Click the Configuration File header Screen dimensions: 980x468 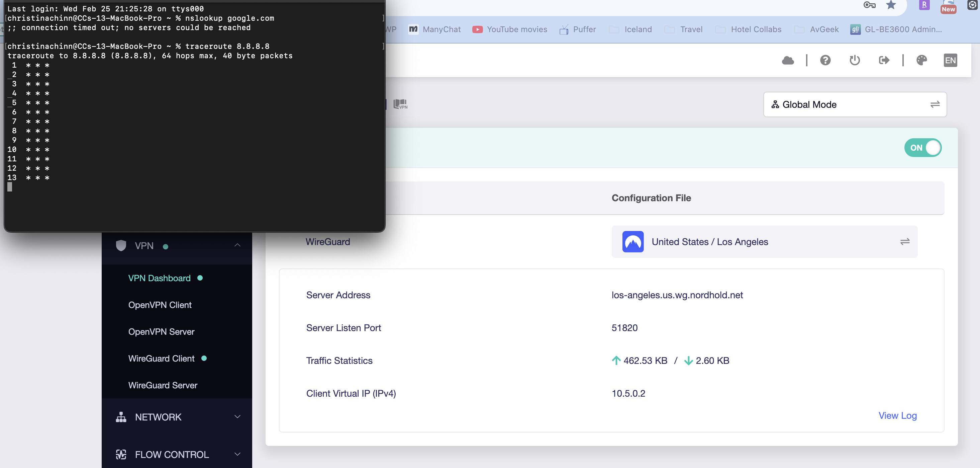click(651, 198)
